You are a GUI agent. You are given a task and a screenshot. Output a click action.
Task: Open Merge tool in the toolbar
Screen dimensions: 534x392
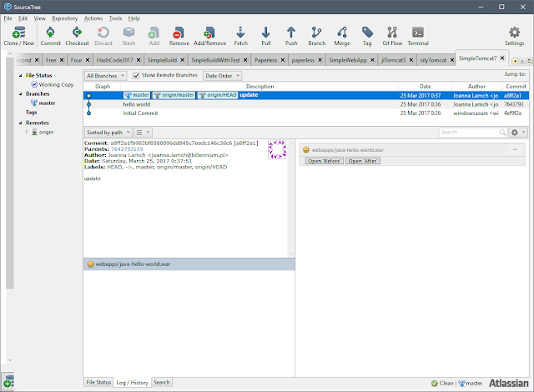(342, 36)
